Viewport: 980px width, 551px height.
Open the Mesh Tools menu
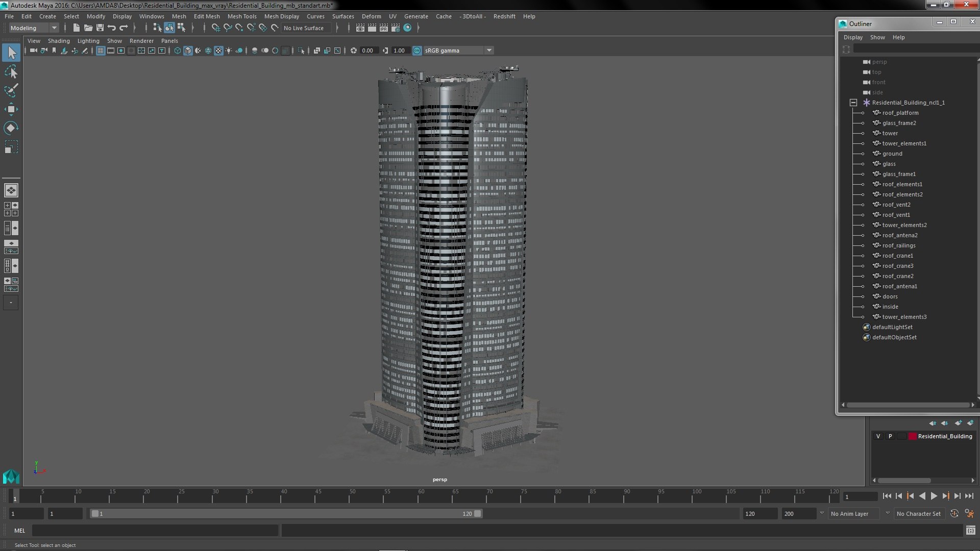[x=242, y=16]
